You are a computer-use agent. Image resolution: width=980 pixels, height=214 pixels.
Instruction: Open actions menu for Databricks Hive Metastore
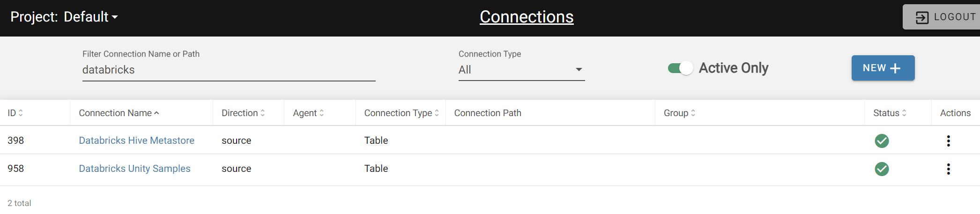pyautogui.click(x=948, y=140)
